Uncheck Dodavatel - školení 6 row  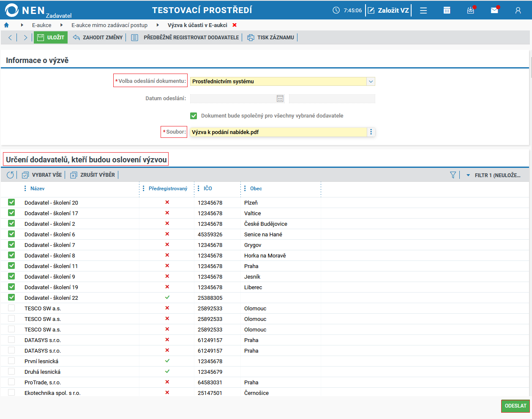point(11,234)
